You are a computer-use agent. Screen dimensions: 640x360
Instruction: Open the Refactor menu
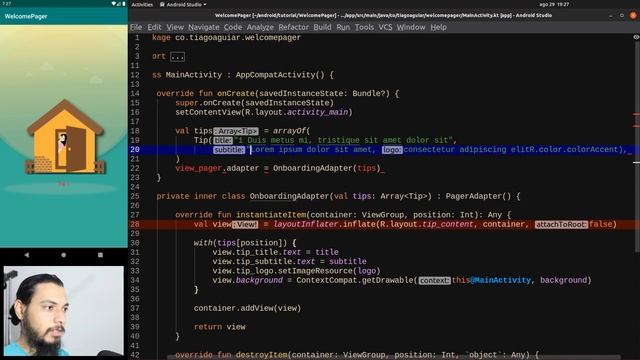tap(293, 27)
